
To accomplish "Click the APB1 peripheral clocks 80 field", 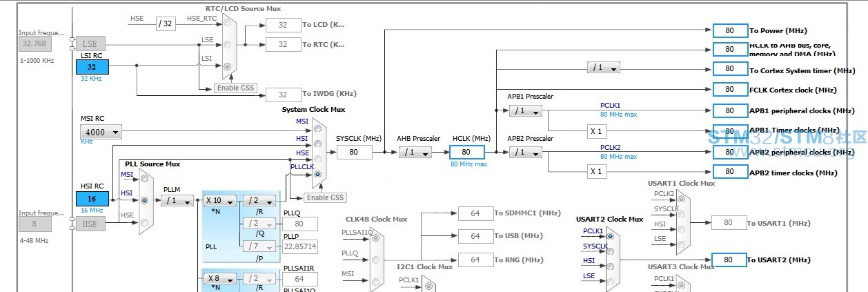I will 730,110.
